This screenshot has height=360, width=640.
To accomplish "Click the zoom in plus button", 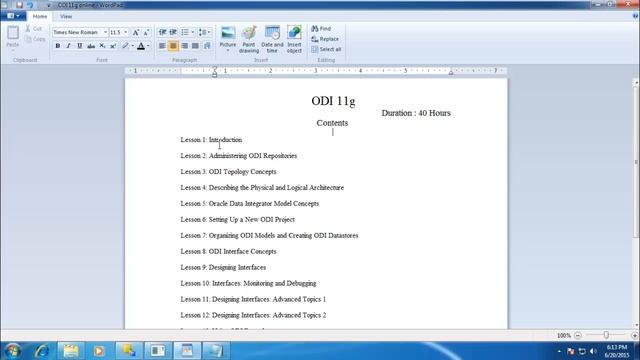I will click(634, 336).
